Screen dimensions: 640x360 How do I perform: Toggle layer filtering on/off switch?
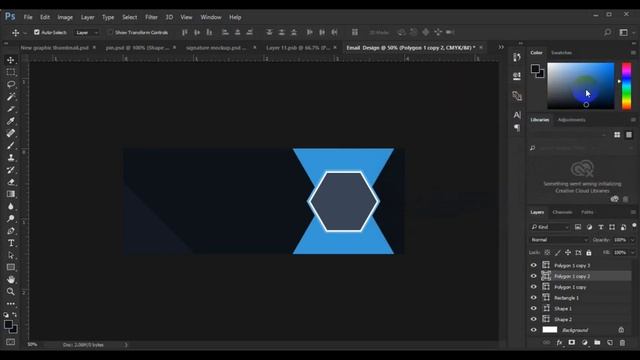click(634, 226)
